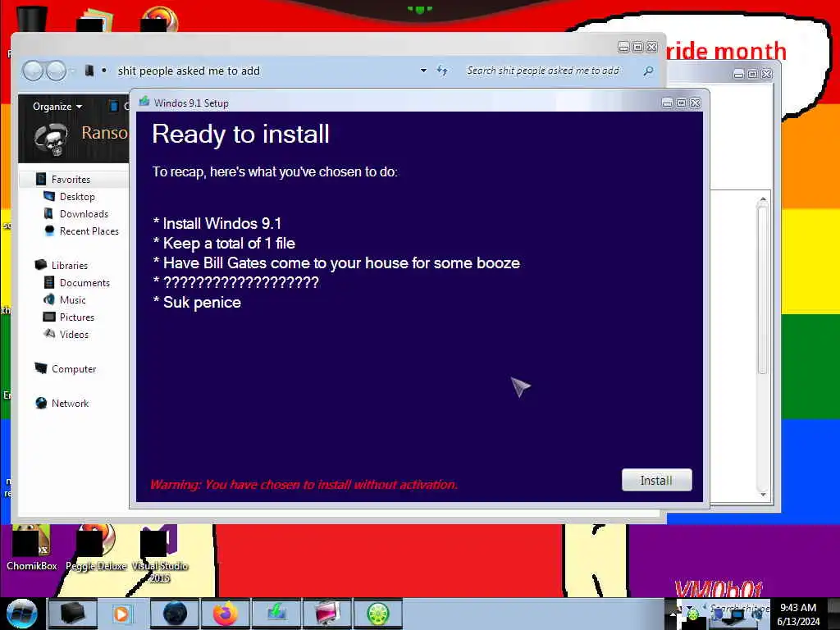
Task: Click the activation warning text in red
Action: 304,485
